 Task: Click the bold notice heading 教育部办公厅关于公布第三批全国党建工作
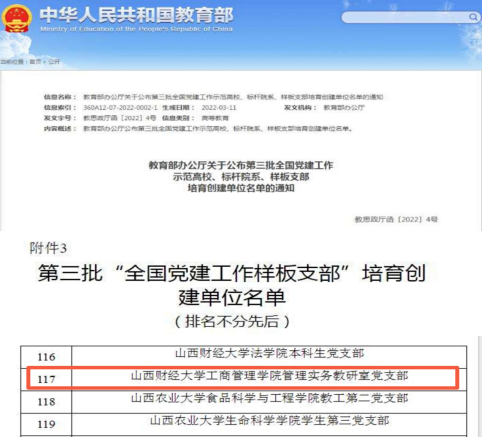[241, 165]
